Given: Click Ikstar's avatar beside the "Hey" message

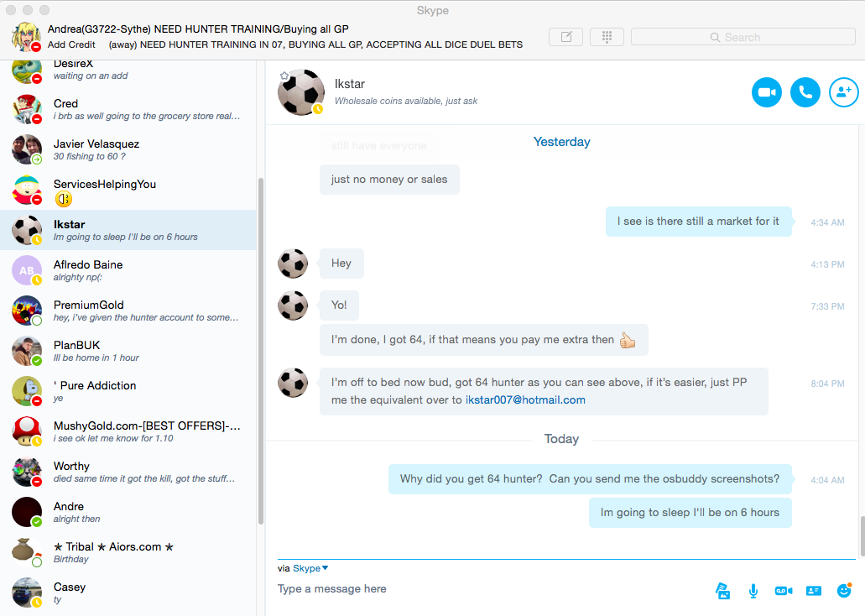Looking at the screenshot, I should click(x=293, y=264).
